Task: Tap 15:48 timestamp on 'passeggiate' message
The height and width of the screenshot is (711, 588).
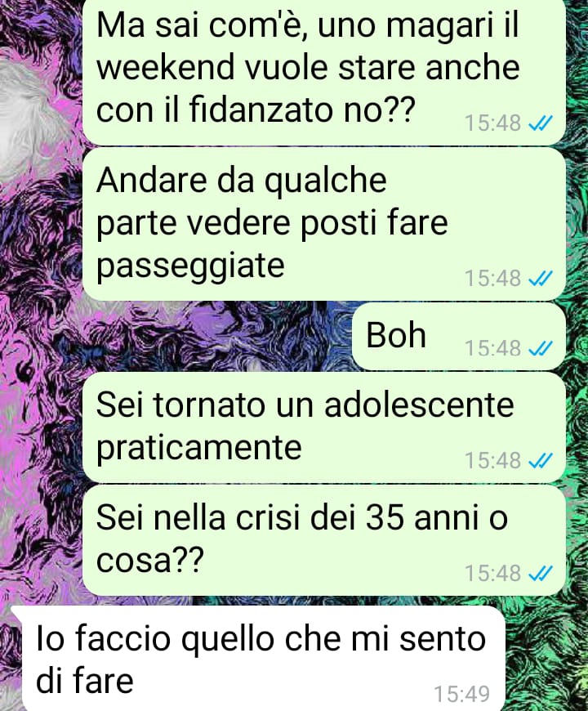Action: tap(493, 278)
